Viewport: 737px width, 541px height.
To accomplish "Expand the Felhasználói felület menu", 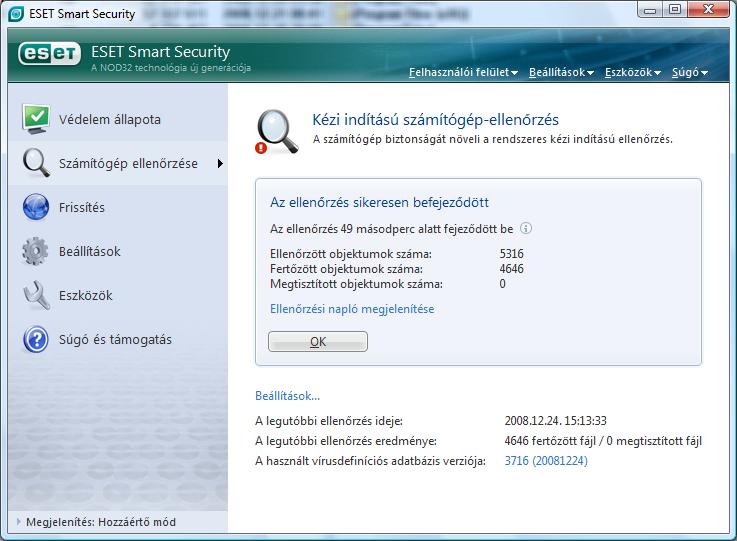I will [x=463, y=72].
